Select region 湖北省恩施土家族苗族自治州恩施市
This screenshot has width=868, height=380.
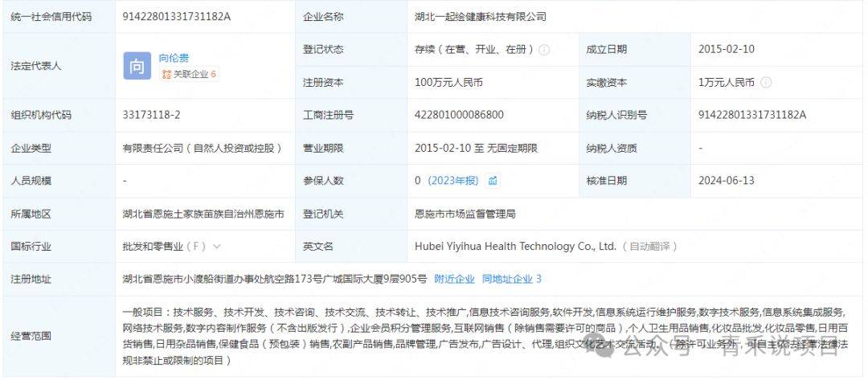pyautogui.click(x=203, y=214)
